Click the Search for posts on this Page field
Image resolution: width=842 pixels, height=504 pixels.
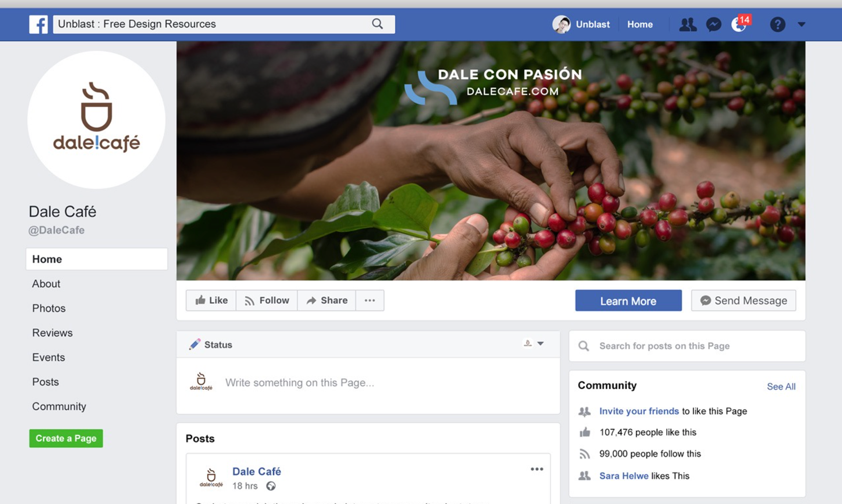pos(687,346)
